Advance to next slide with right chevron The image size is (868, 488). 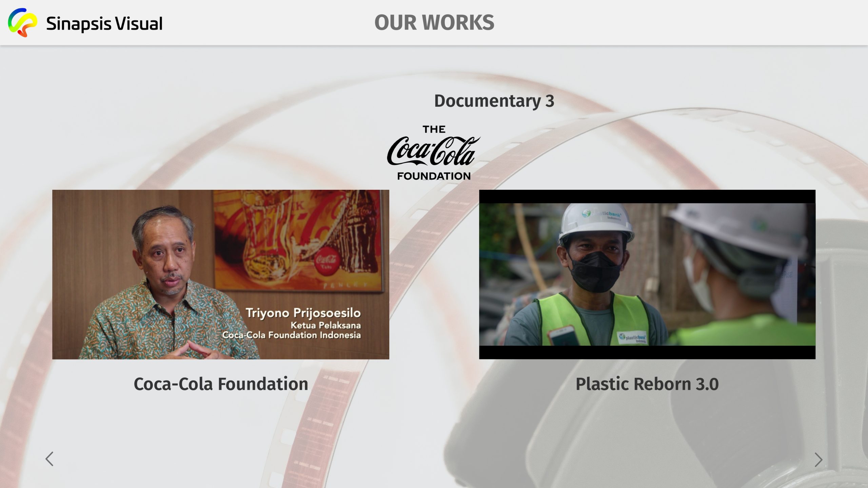[x=818, y=460]
